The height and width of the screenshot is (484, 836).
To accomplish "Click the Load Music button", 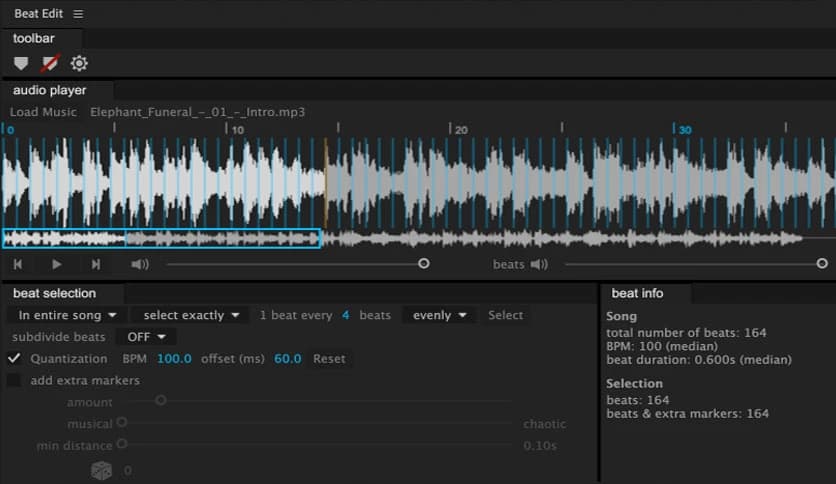I will 43,112.
